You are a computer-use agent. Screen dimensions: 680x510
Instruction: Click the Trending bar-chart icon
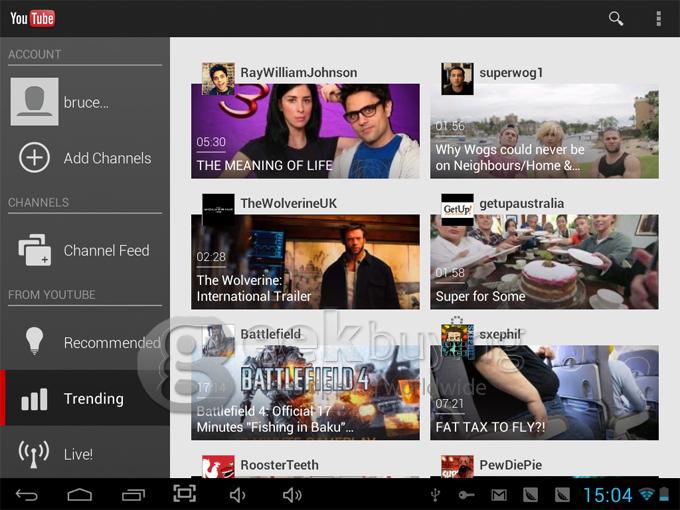click(34, 399)
